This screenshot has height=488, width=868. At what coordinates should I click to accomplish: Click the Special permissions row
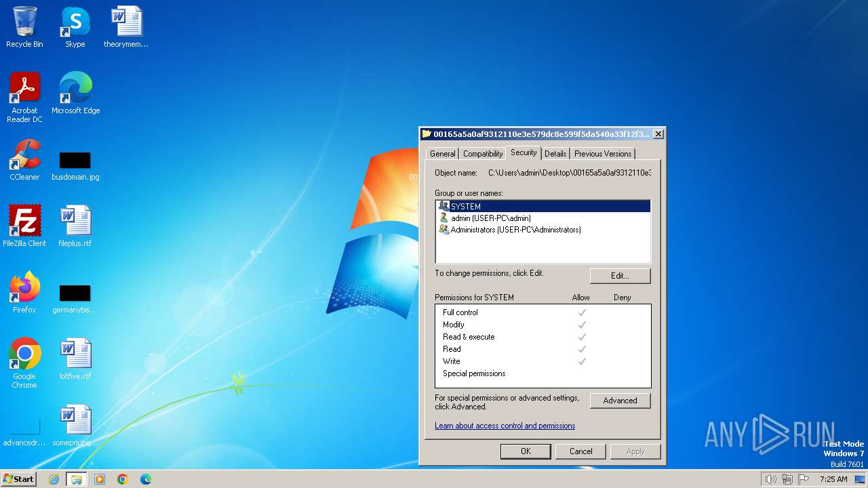[542, 373]
